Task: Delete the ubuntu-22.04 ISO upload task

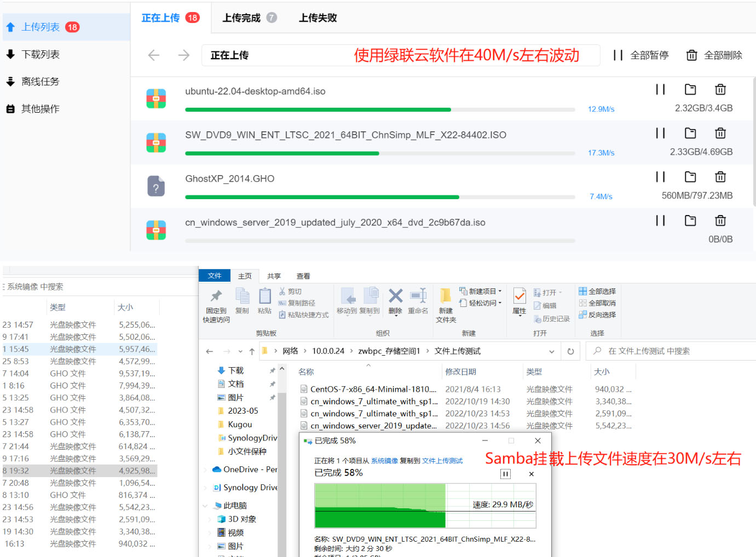Action: [x=720, y=89]
